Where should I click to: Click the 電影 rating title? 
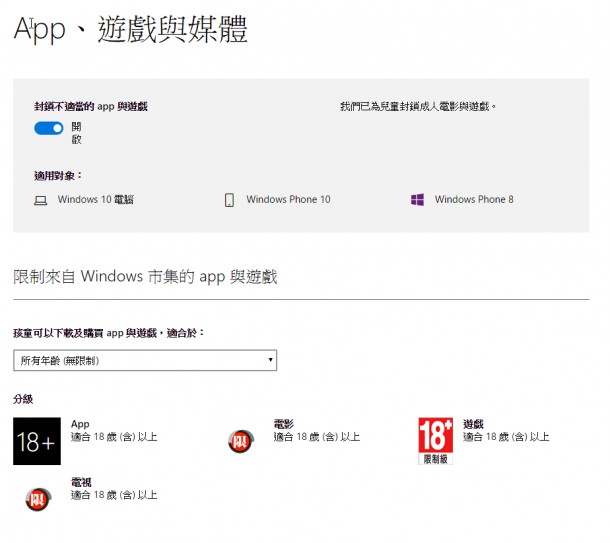click(x=284, y=424)
